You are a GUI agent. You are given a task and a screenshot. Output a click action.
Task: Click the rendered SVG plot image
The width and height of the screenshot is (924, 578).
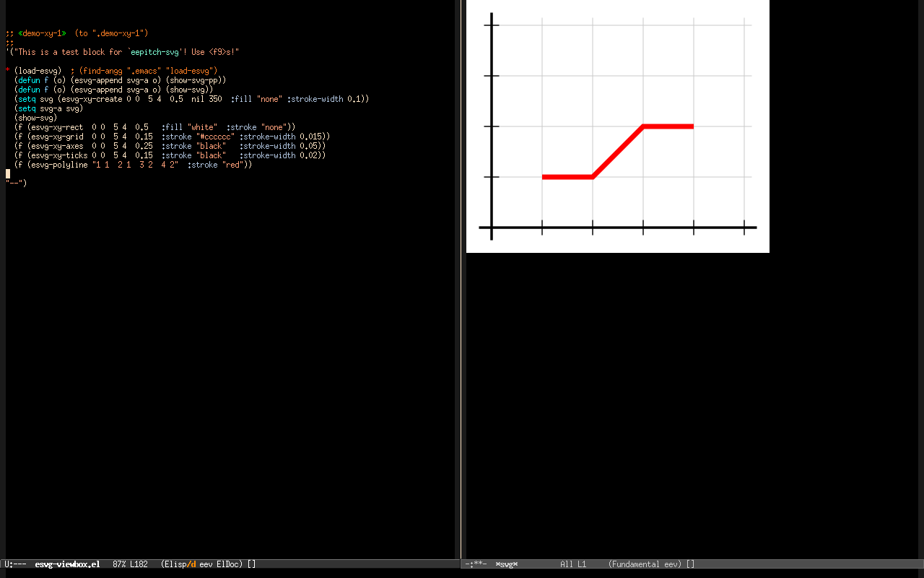[x=618, y=126]
